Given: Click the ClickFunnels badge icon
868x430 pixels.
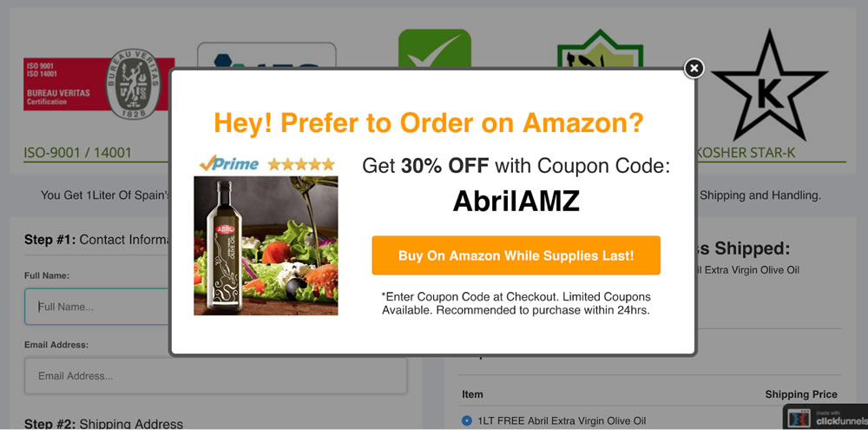Looking at the screenshot, I should [x=823, y=417].
